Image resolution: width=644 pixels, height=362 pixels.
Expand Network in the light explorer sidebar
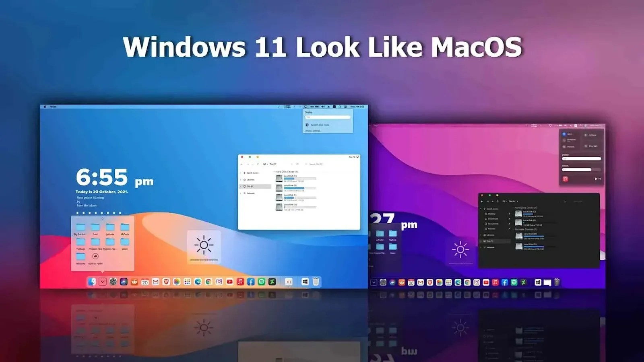[x=241, y=193]
